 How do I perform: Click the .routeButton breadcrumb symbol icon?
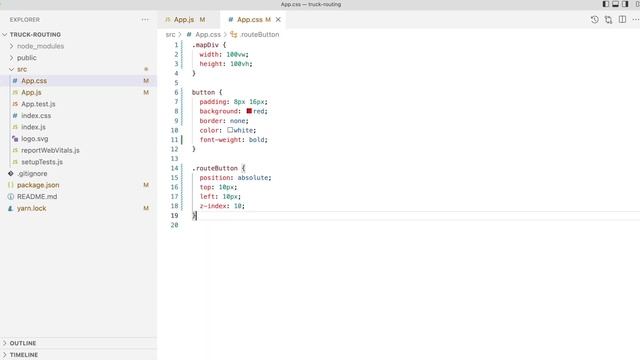(233, 35)
